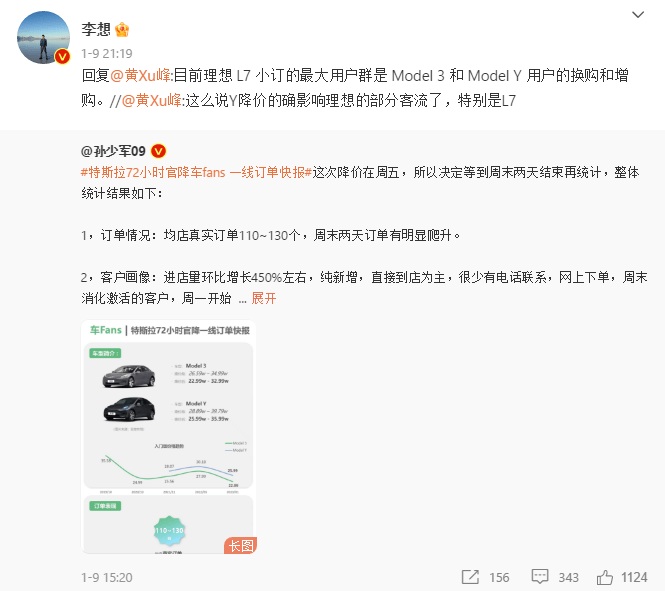The width and height of the screenshot is (665, 591).
Task: Like the post with thumbs-up icon
Action: click(605, 577)
